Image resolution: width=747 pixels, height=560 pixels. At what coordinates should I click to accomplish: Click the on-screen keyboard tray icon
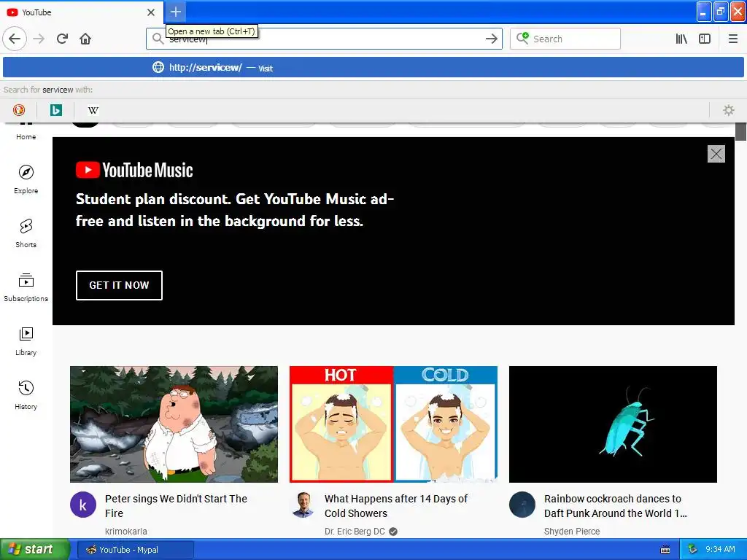[665, 550]
